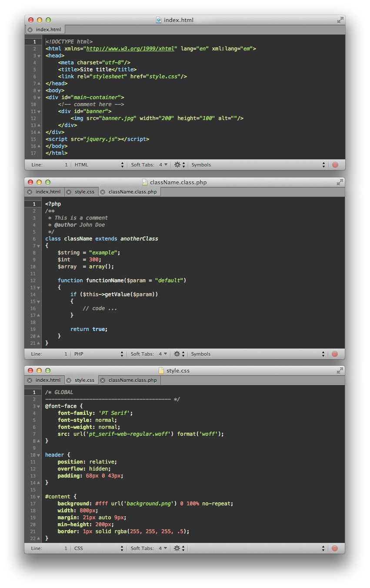Close the className.class.php tab in the style.css window

tap(103, 380)
